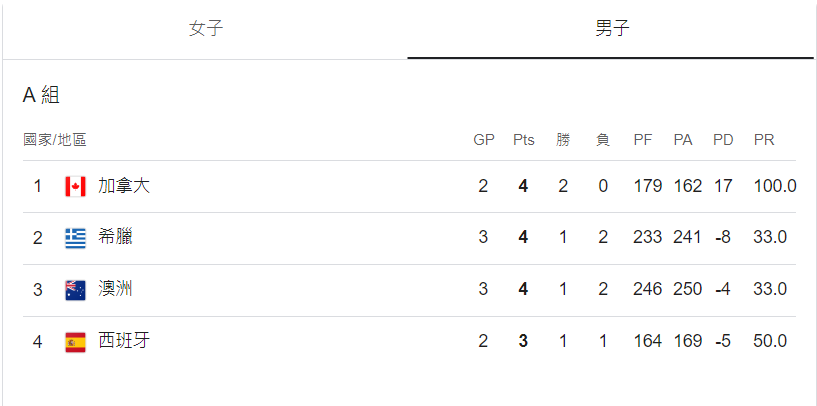This screenshot has width=817, height=406.
Task: Click the Australia flag icon
Action: 76,290
